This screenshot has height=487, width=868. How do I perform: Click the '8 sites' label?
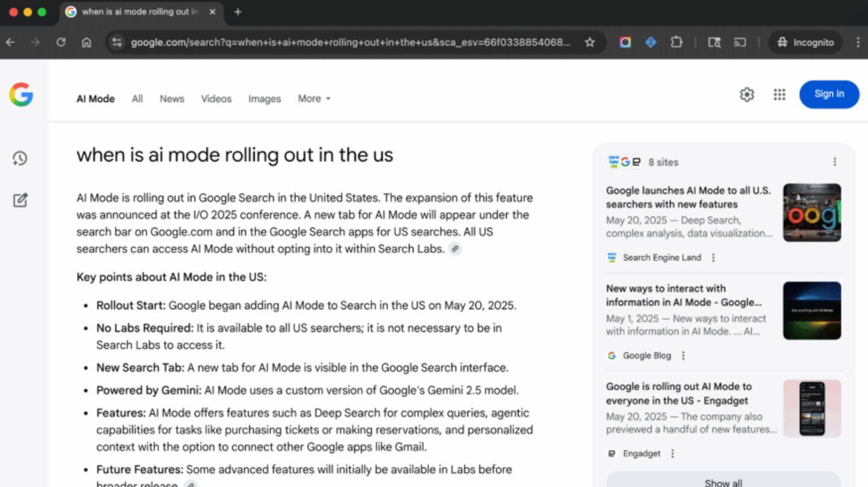663,162
